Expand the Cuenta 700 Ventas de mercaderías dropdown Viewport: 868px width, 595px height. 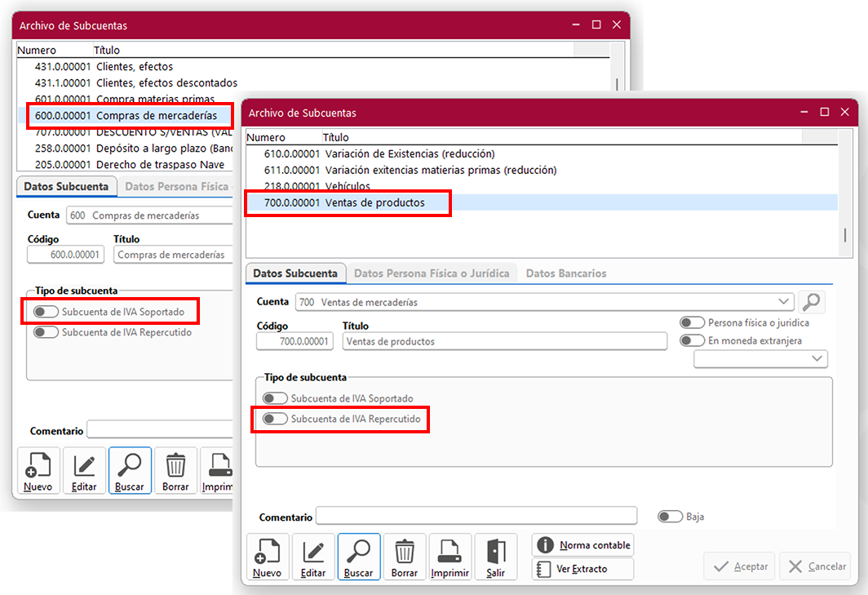pos(784,302)
